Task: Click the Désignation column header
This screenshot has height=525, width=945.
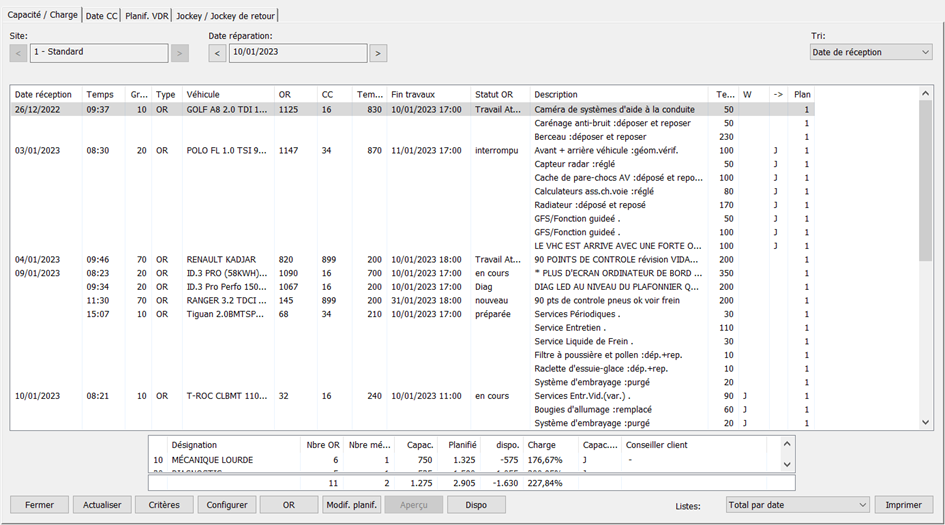Action: click(234, 445)
